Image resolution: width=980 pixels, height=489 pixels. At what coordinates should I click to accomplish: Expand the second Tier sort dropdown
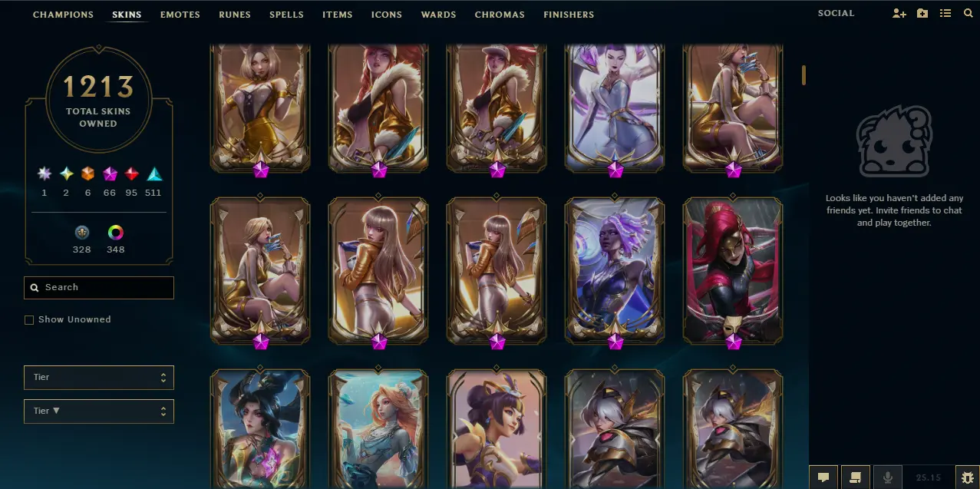[x=99, y=411]
